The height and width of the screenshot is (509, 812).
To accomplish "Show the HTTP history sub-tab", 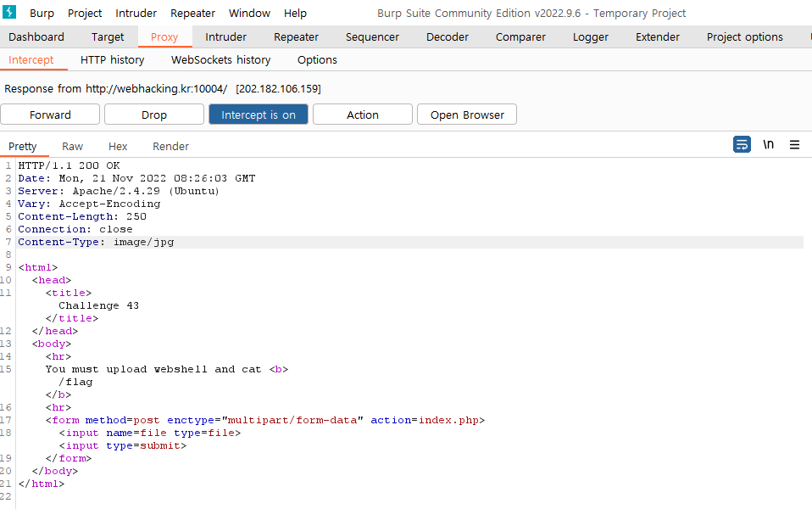I will point(113,59).
